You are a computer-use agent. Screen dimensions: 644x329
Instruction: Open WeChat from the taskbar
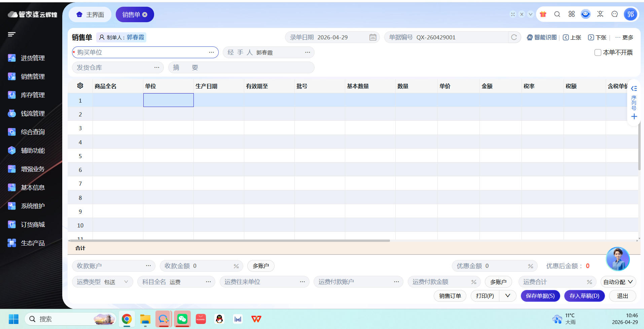click(x=182, y=319)
